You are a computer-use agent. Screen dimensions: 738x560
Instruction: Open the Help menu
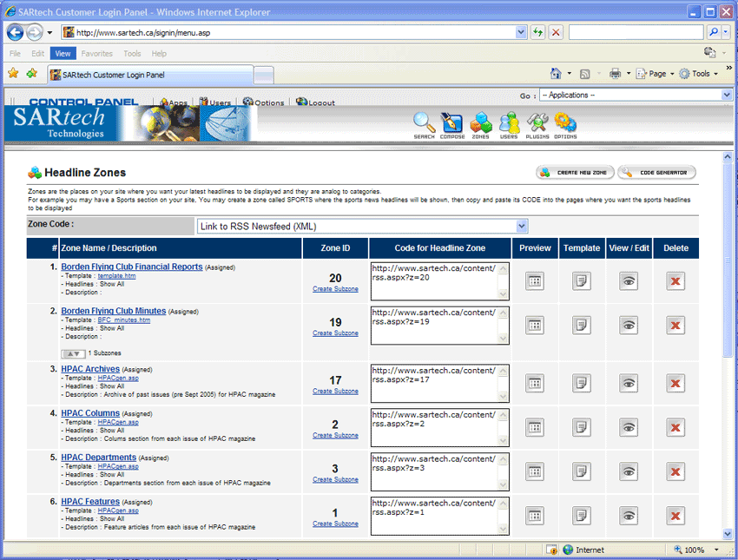click(159, 54)
